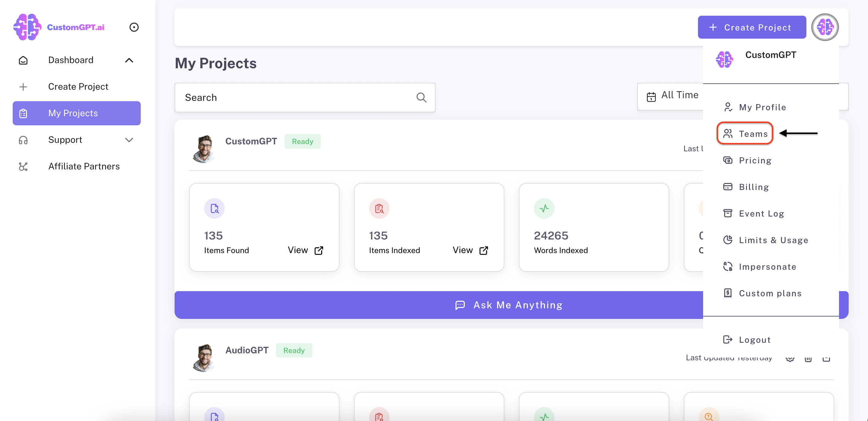Collapse the Dashboard menu chevron

click(x=129, y=60)
